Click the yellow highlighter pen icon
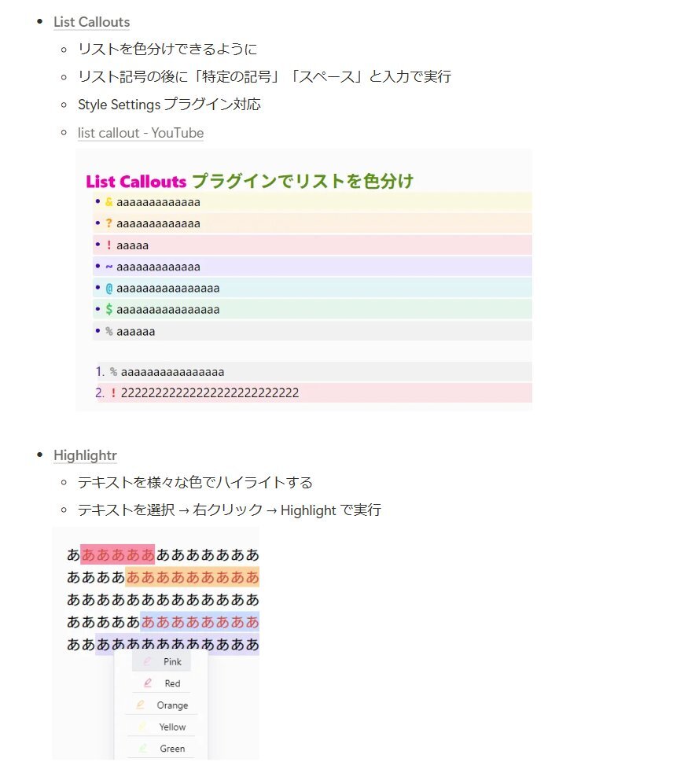The height and width of the screenshot is (784, 673). [143, 727]
